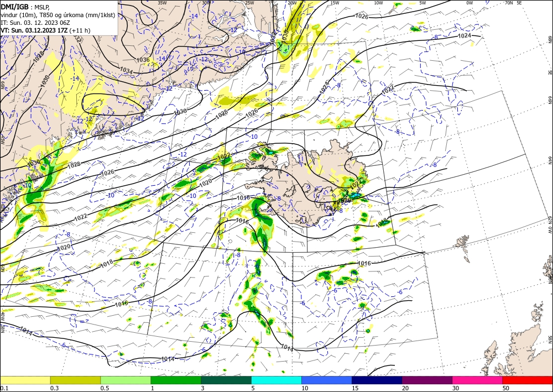Click the pale yellow 0.1–0.3 legend swatch
The height and width of the screenshot is (392, 553).
(x=25, y=380)
